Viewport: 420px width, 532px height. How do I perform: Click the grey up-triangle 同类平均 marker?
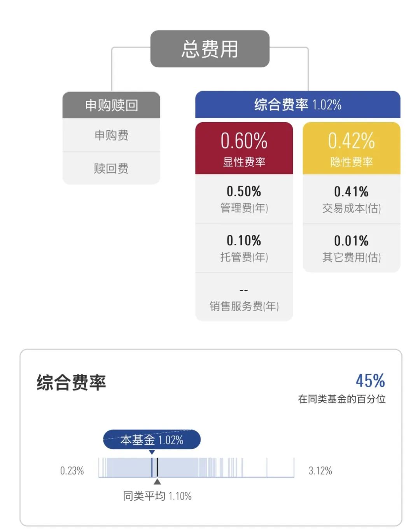pyautogui.click(x=157, y=481)
